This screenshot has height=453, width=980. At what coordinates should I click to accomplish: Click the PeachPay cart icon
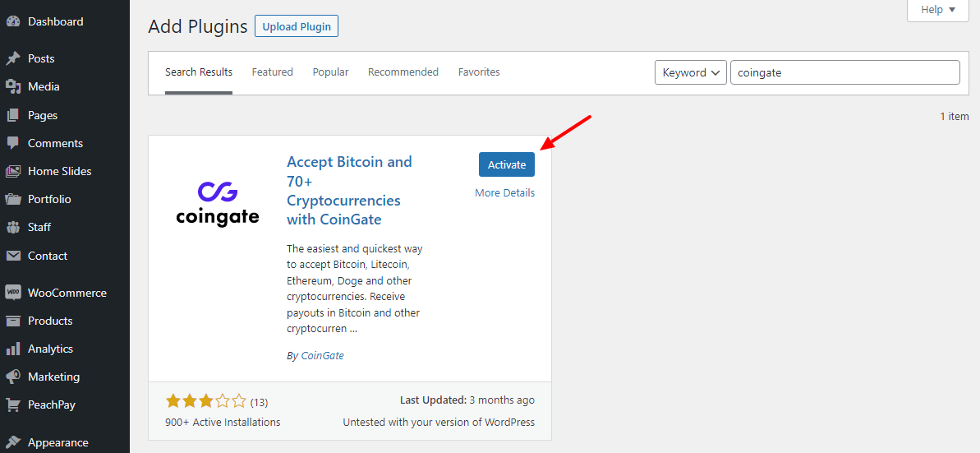13,404
